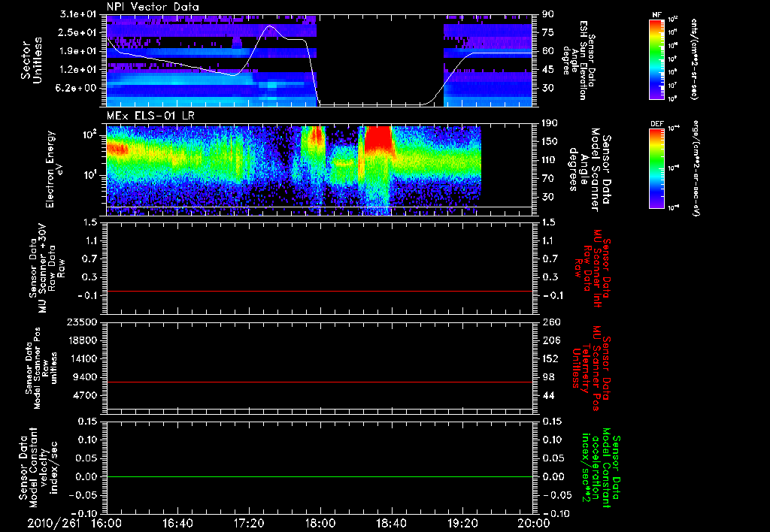Select the "Sector Unitless" axis title

click(32, 60)
